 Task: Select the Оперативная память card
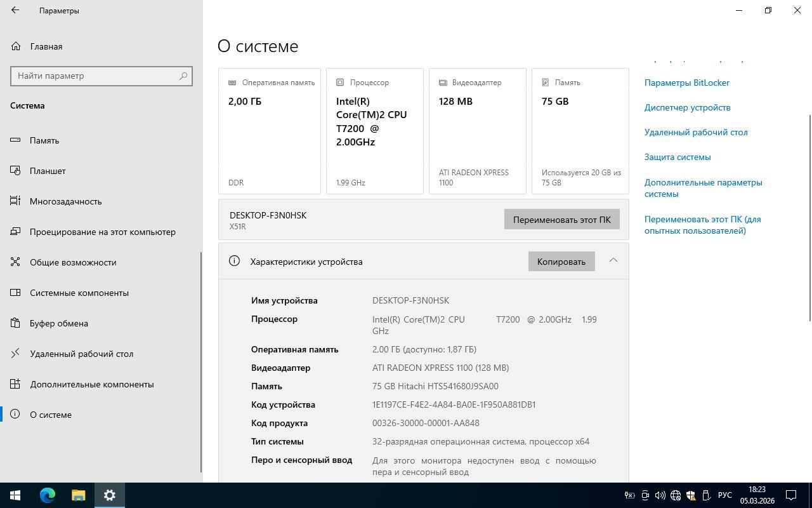pos(270,131)
